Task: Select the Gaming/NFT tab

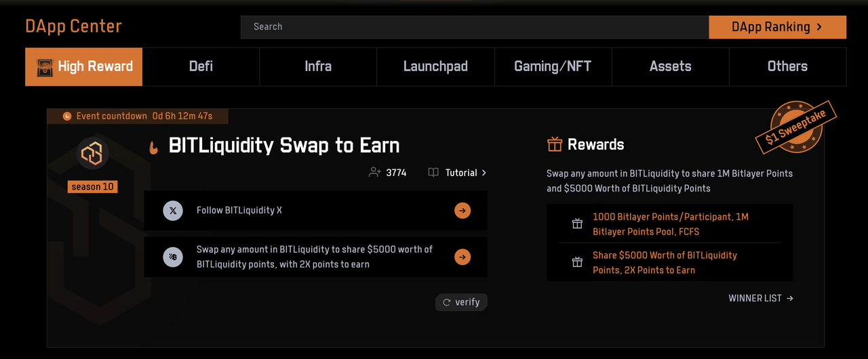Action: point(553,66)
